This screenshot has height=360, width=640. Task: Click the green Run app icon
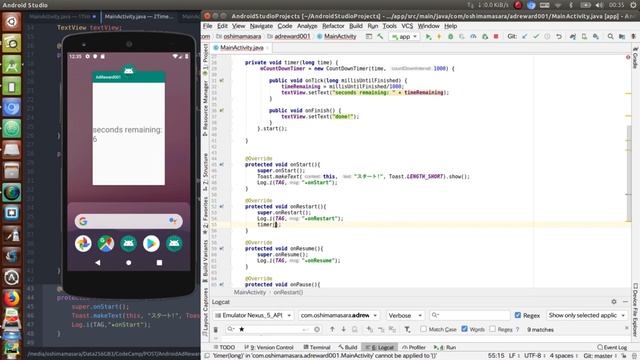(x=428, y=37)
